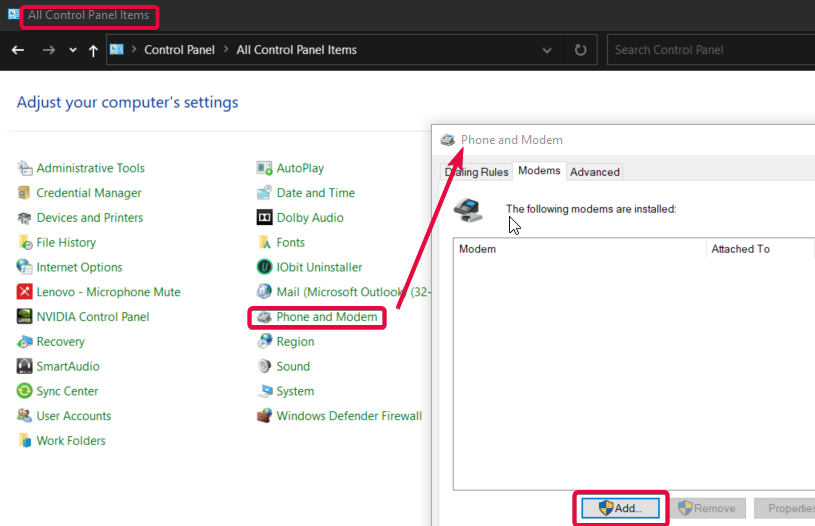Click All Control Panel Items breadcrumb
Image resolution: width=815 pixels, height=526 pixels.
(296, 50)
